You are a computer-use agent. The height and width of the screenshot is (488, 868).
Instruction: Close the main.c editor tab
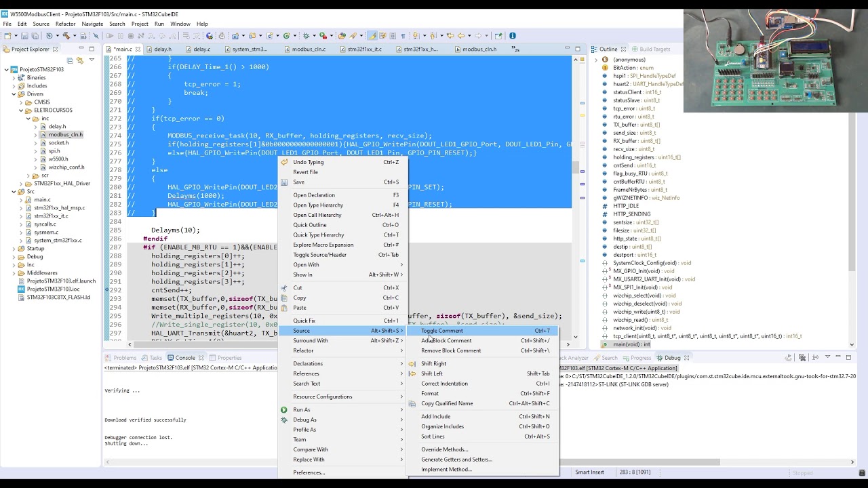138,49
